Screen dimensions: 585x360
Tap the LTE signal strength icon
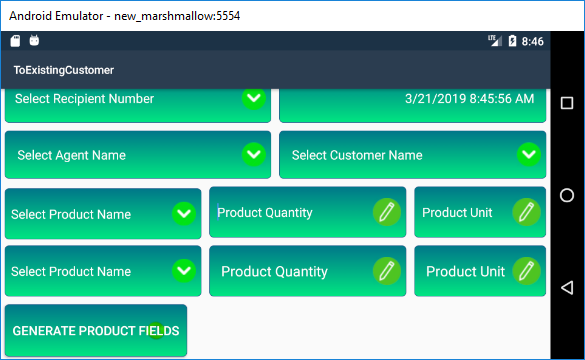[x=495, y=41]
